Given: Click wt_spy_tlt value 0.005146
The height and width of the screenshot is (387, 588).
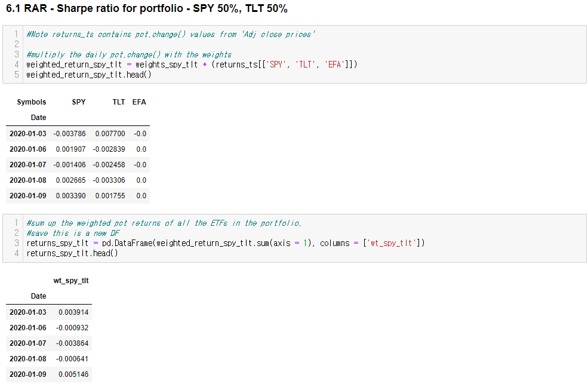Looking at the screenshot, I should click(73, 374).
